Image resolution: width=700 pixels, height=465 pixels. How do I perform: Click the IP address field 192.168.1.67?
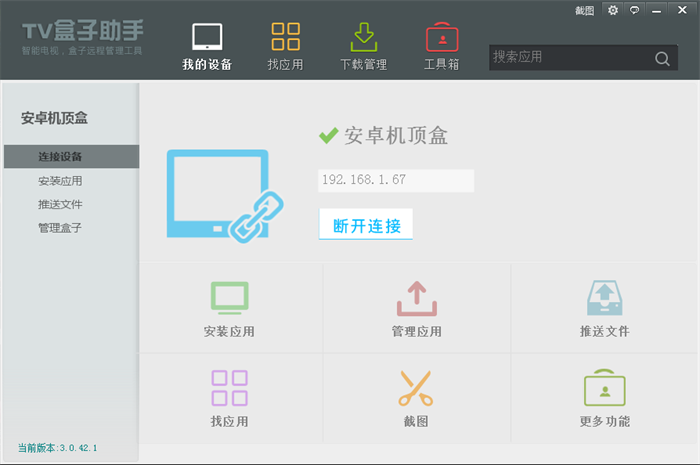tap(396, 180)
